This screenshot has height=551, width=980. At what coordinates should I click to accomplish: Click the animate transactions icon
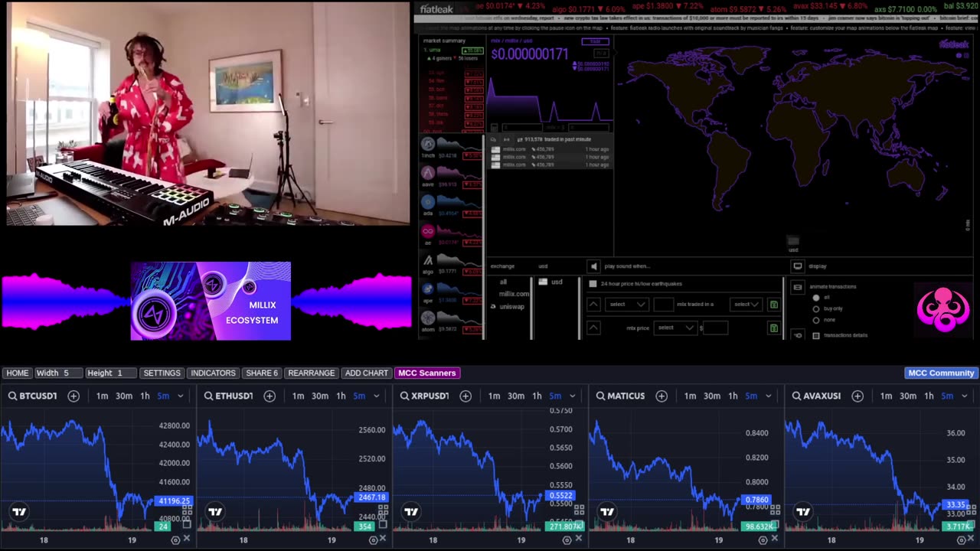click(797, 287)
